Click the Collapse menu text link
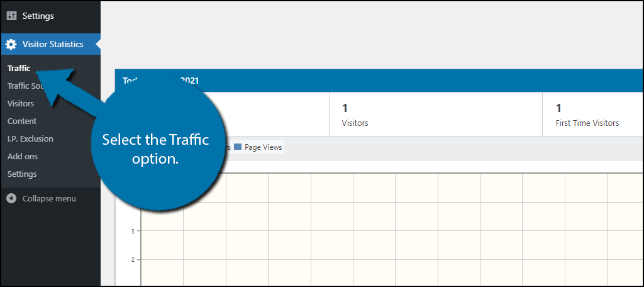This screenshot has width=644, height=287. coord(49,199)
